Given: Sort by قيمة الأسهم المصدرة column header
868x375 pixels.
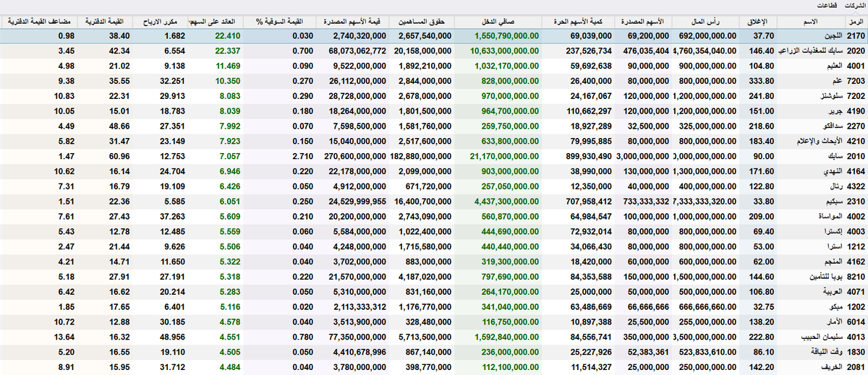Looking at the screenshot, I should click(x=353, y=22).
